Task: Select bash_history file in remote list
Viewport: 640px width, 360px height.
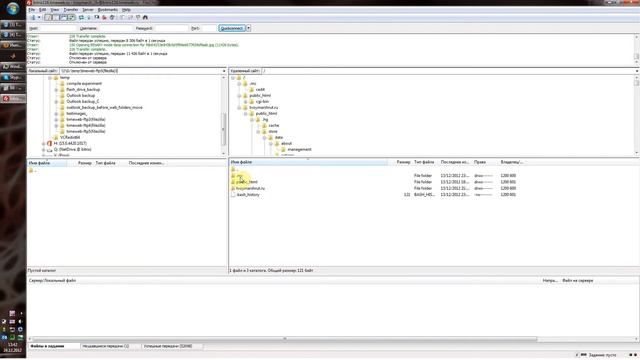Action: pyautogui.click(x=248, y=195)
